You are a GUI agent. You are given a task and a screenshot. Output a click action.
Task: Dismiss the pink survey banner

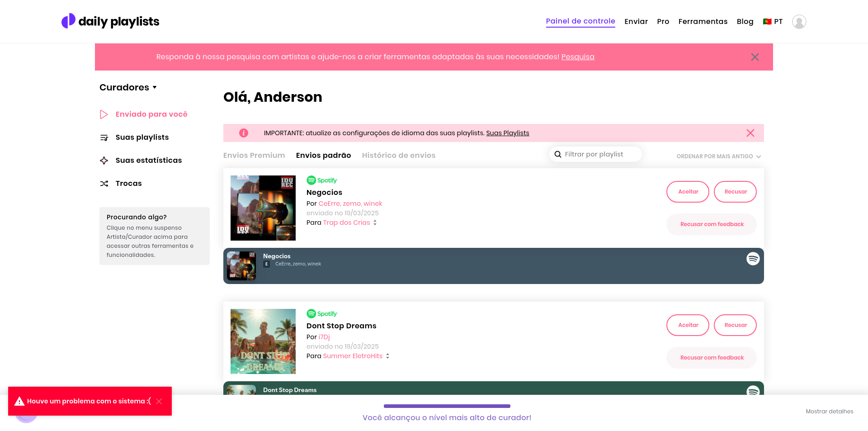click(755, 57)
